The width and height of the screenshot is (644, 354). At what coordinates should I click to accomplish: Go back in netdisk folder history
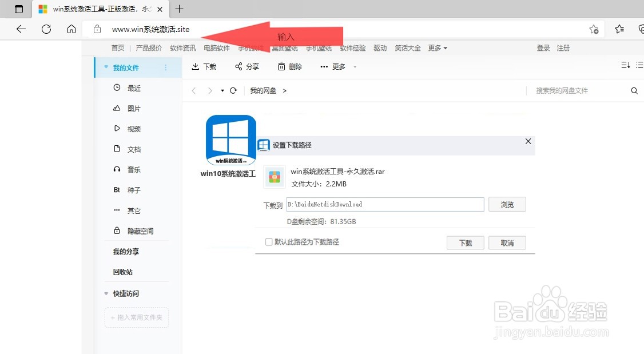[x=194, y=91]
